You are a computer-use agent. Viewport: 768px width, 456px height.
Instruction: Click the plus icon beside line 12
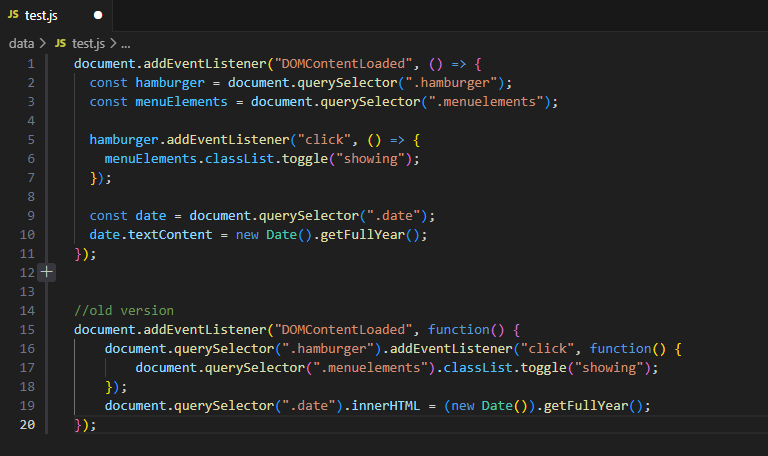47,272
